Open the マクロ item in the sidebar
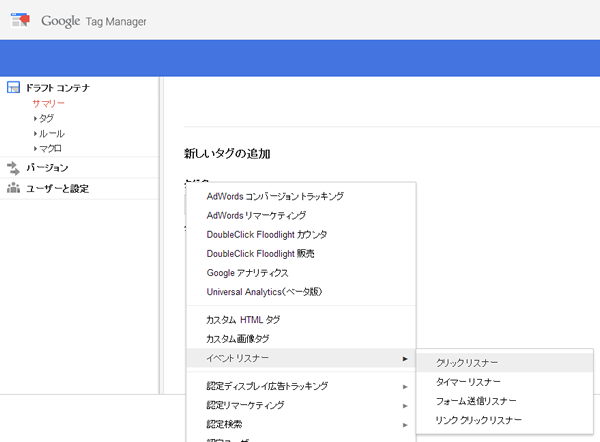The height and width of the screenshot is (442, 600). coord(50,148)
